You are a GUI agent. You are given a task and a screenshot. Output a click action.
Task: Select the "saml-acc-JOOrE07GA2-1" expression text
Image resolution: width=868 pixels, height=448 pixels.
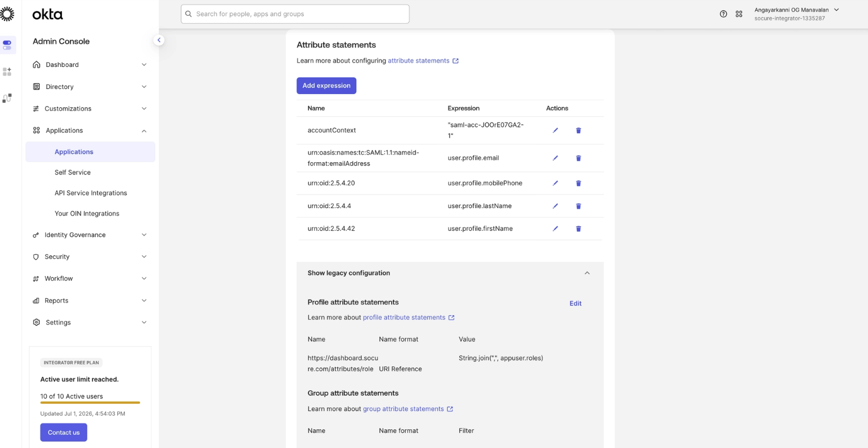click(486, 130)
